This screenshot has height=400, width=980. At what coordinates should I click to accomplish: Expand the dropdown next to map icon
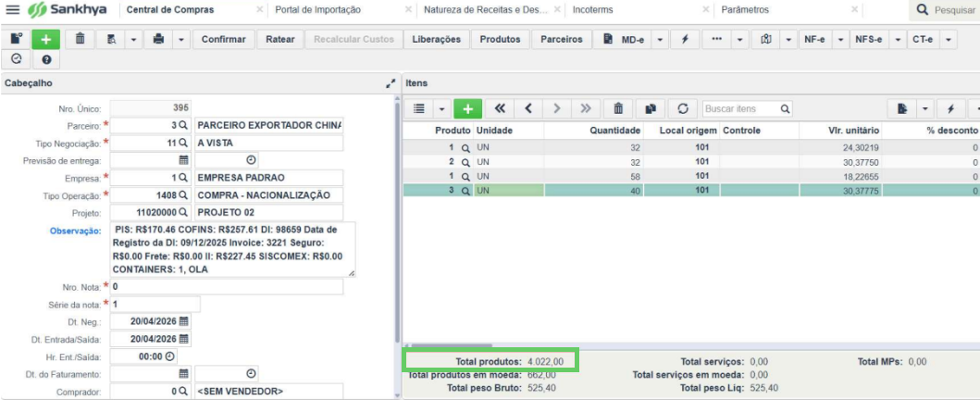(788, 40)
